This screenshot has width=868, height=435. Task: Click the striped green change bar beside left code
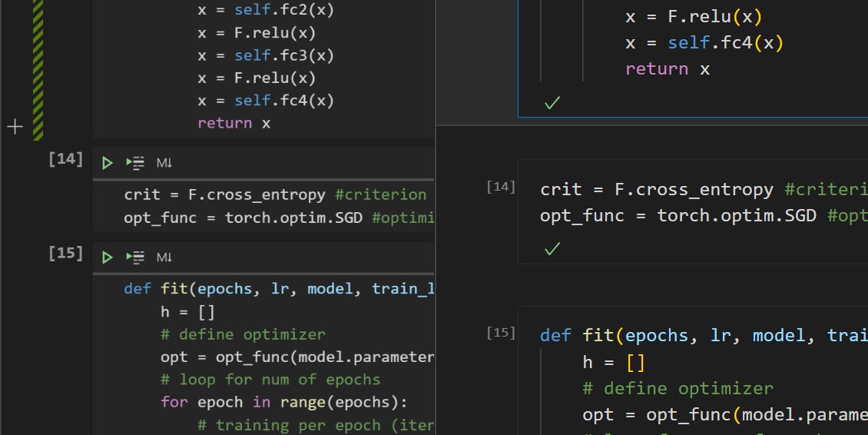(x=38, y=69)
